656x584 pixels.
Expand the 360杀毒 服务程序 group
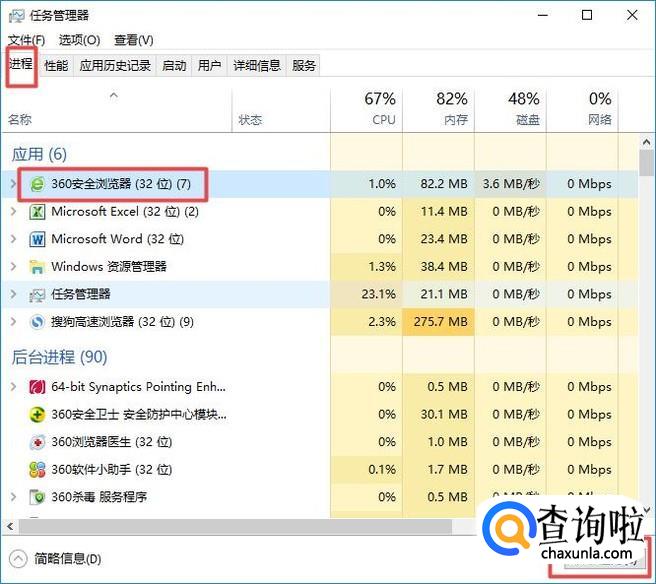point(13,497)
